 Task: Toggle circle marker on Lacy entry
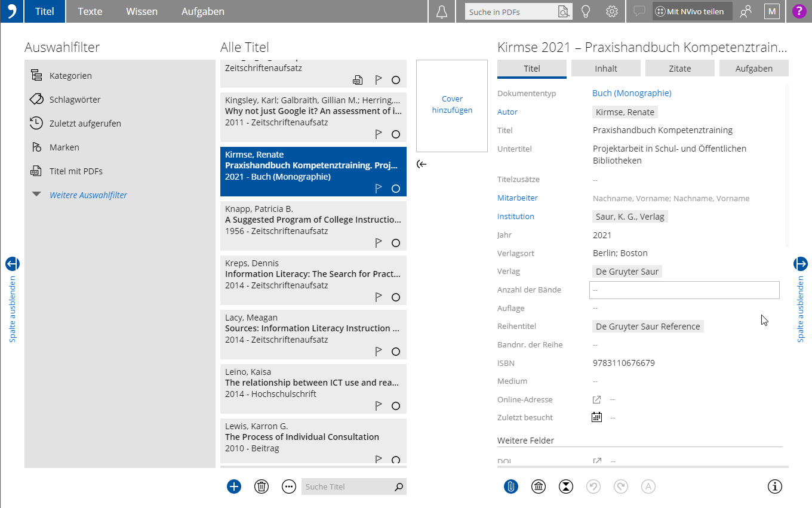click(x=395, y=352)
